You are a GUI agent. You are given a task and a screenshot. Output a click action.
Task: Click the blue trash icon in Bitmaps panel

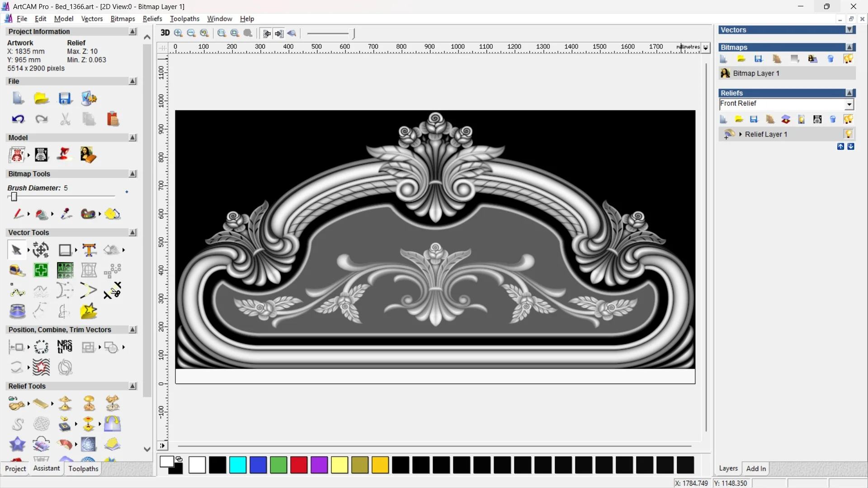point(830,59)
